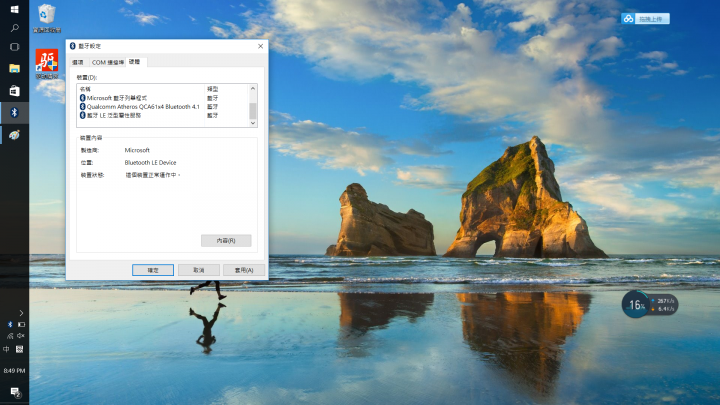The image size is (720, 405).
Task: Click the Microsoft manufacturer value
Action: pyautogui.click(x=137, y=150)
